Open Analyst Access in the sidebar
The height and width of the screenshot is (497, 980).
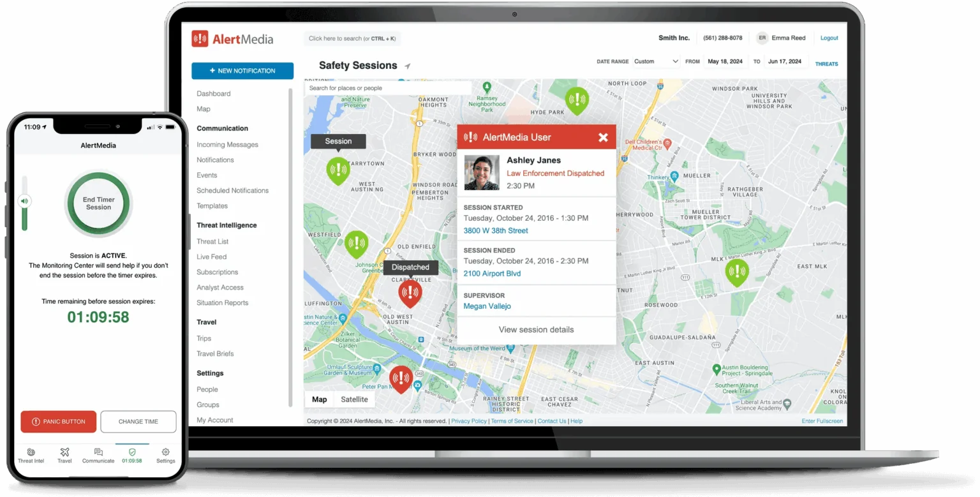click(220, 288)
